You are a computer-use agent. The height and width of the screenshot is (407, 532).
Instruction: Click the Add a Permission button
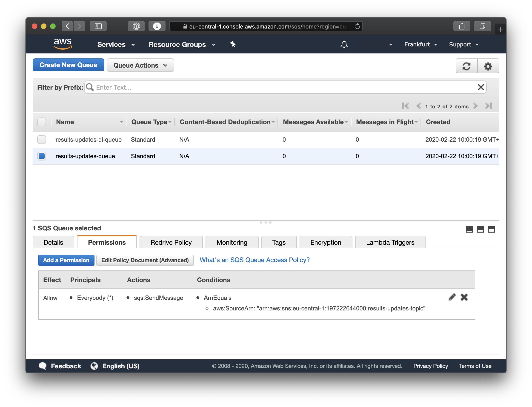[x=66, y=260]
